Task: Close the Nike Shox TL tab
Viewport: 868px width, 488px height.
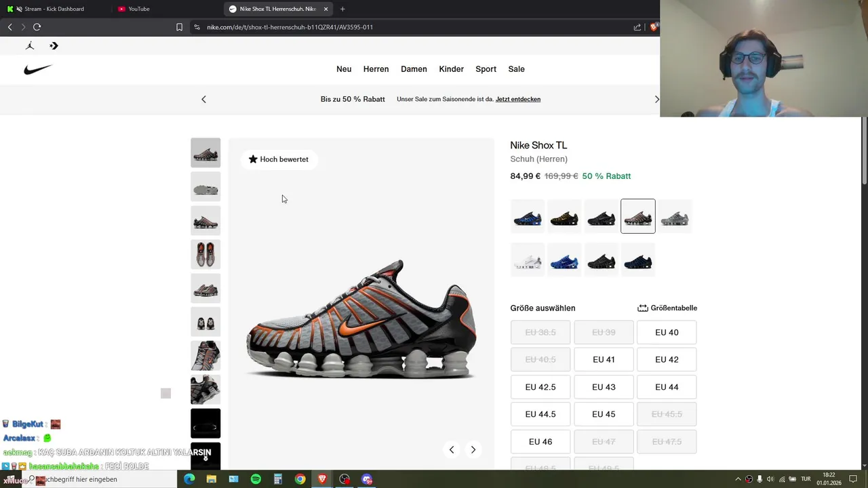Action: point(325,9)
